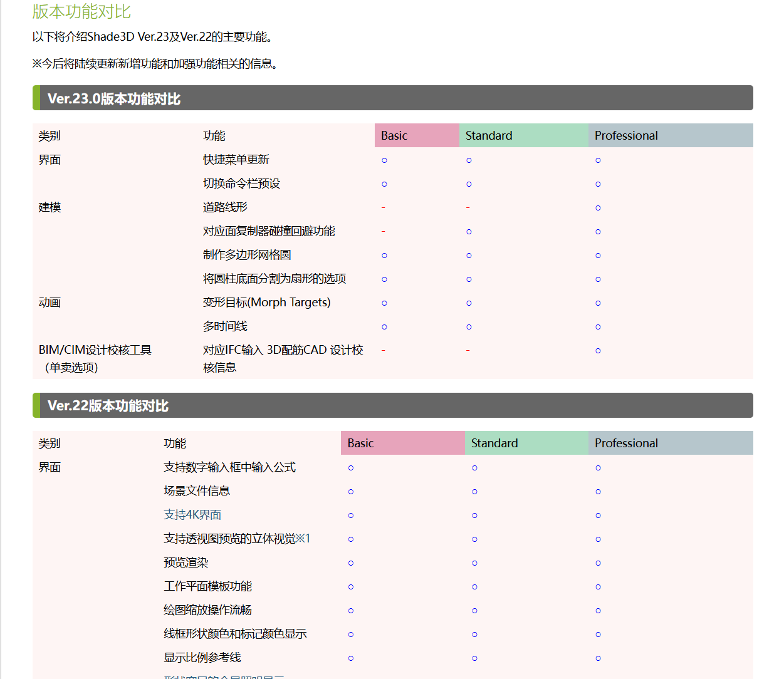Viewport: 784px width, 679px height.
Task: Click the Professional circle for 对应IFC输入 row
Action: point(598,351)
